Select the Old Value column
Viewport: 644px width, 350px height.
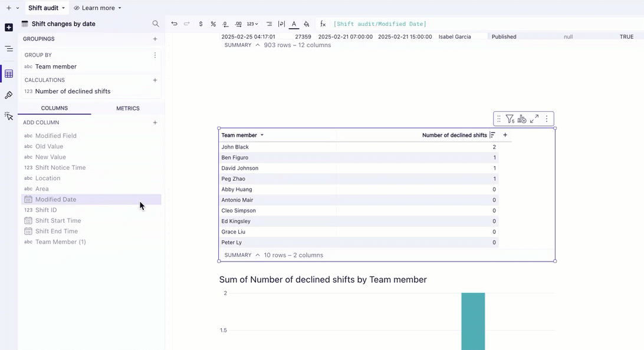click(91, 147)
